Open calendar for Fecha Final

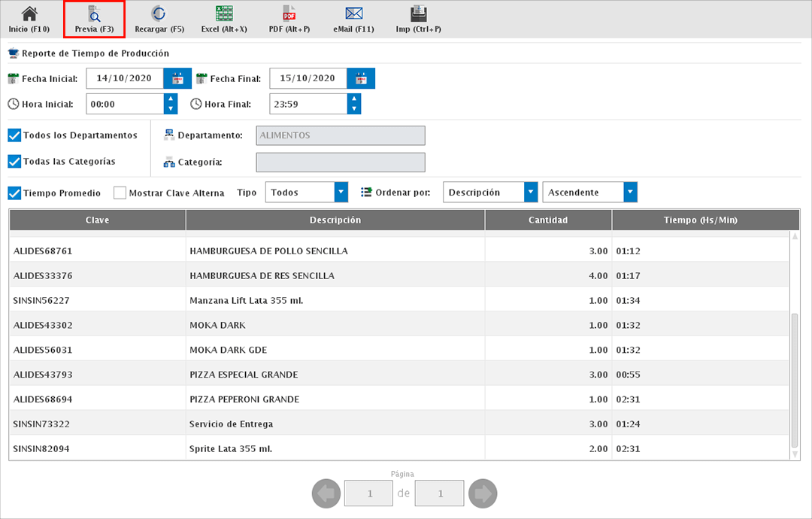pos(361,78)
